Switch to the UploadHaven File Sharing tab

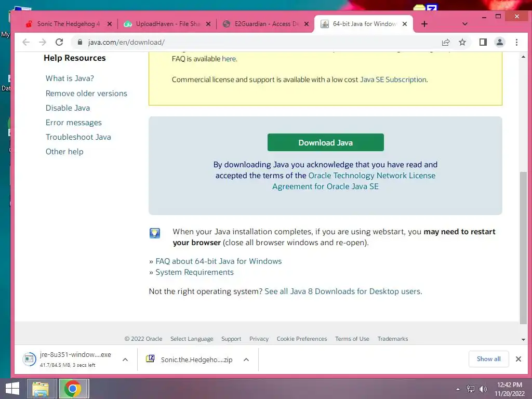pos(166,24)
